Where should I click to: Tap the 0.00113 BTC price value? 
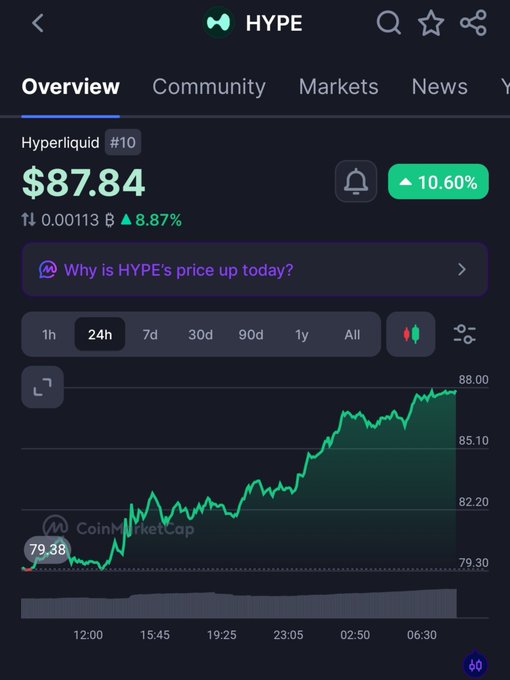point(78,220)
